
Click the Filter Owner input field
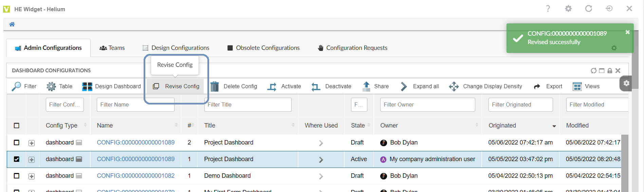point(427,105)
